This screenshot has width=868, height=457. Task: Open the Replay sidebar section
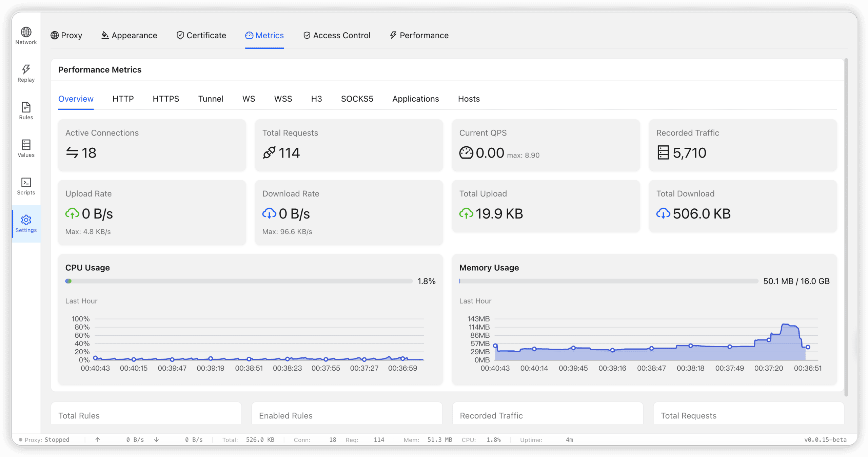[26, 74]
